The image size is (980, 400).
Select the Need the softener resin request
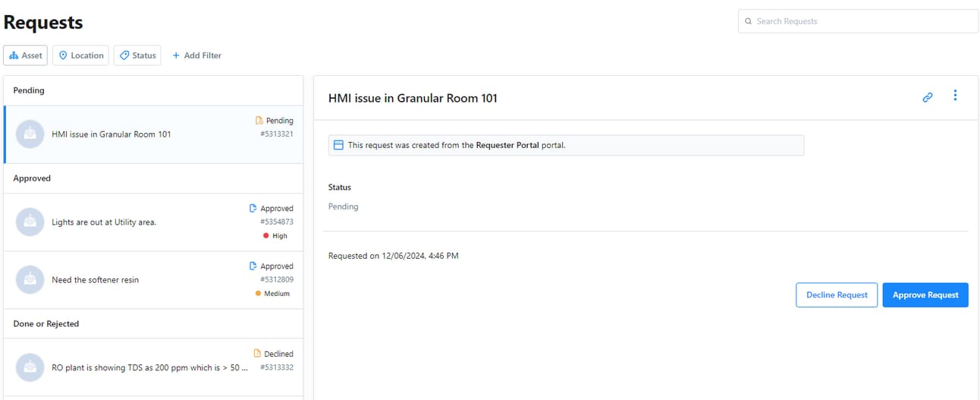[x=153, y=280]
